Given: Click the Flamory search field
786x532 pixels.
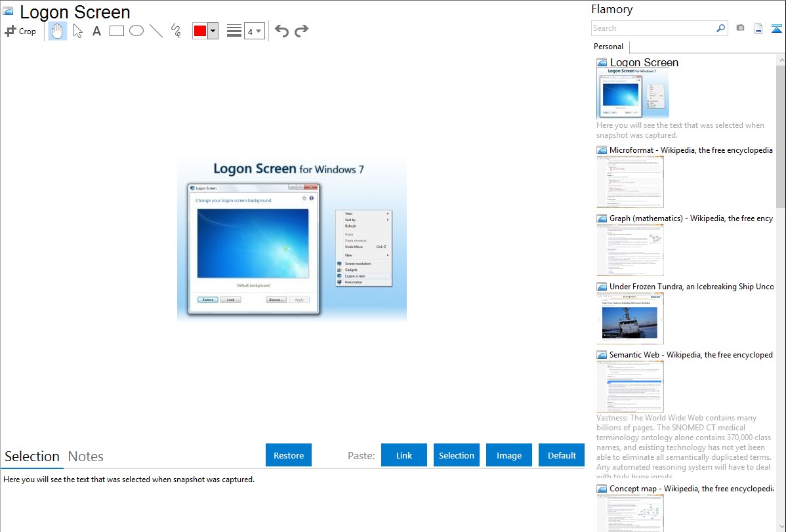Looking at the screenshot, I should click(x=653, y=28).
